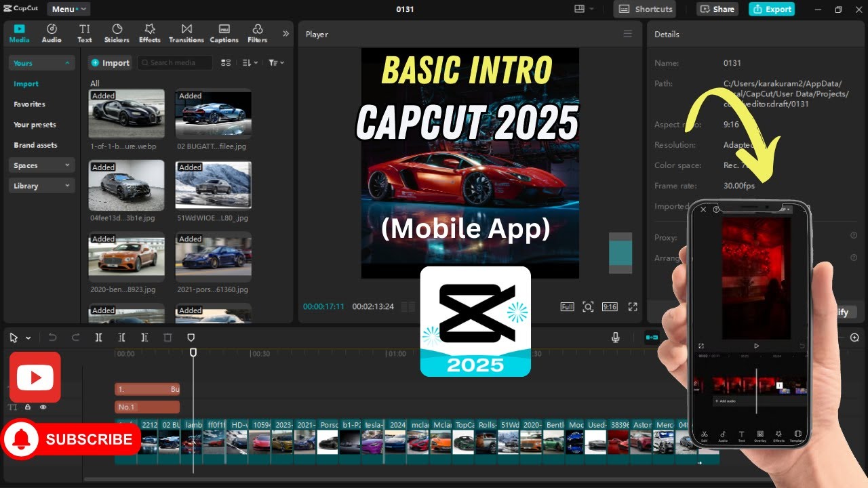Expand the Spaces section
This screenshot has height=488, width=868.
coord(41,165)
